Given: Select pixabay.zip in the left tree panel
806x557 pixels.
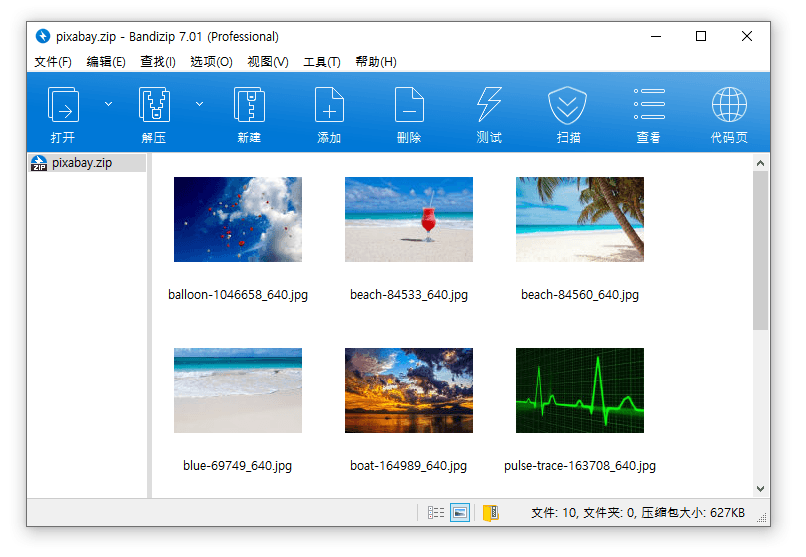Looking at the screenshot, I should (81, 162).
